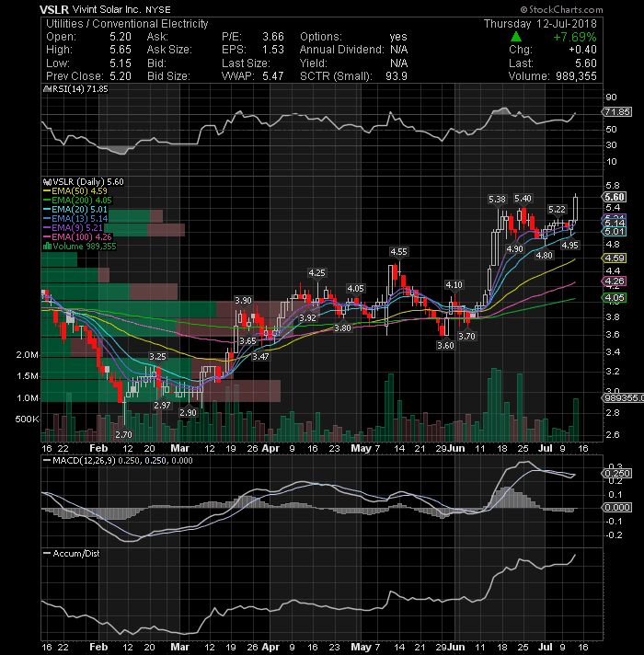644x655 pixels.
Task: Click the 0.000 histogram tag on MACD axis
Action: 616,508
